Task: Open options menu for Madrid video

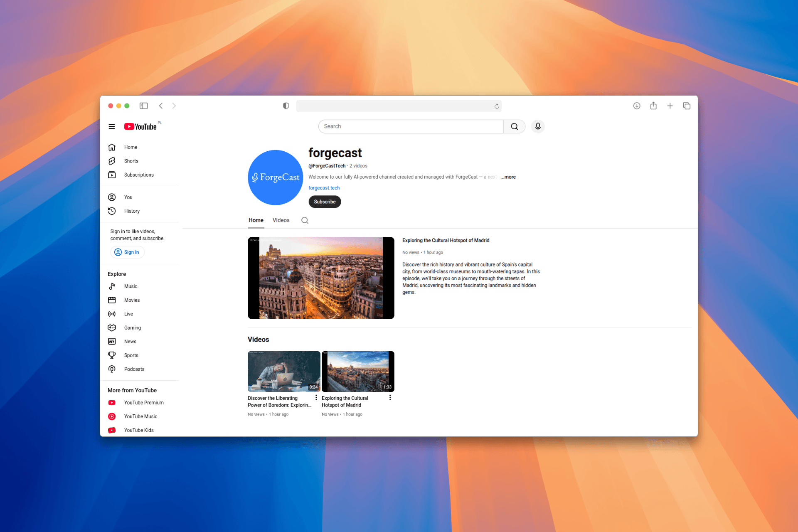Action: coord(390,398)
